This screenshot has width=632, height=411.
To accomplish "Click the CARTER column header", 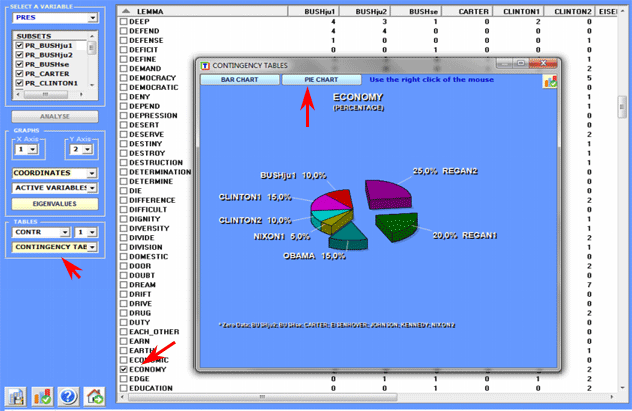I will tap(467, 11).
